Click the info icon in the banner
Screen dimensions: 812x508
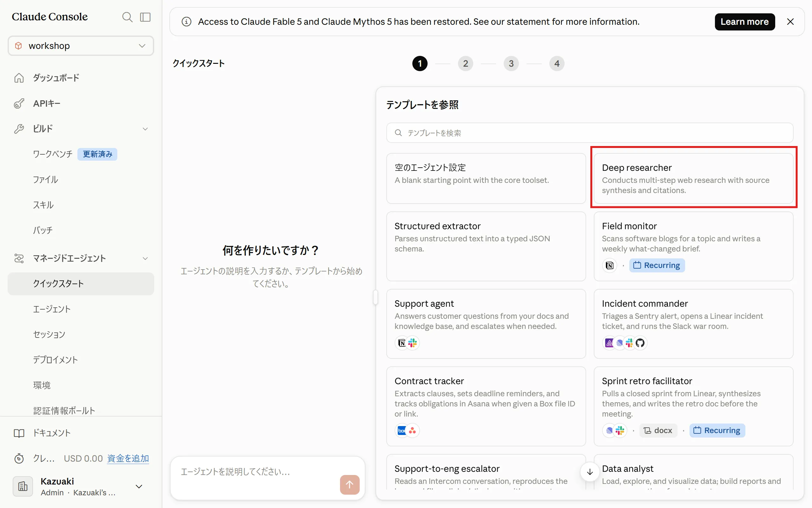click(x=187, y=22)
